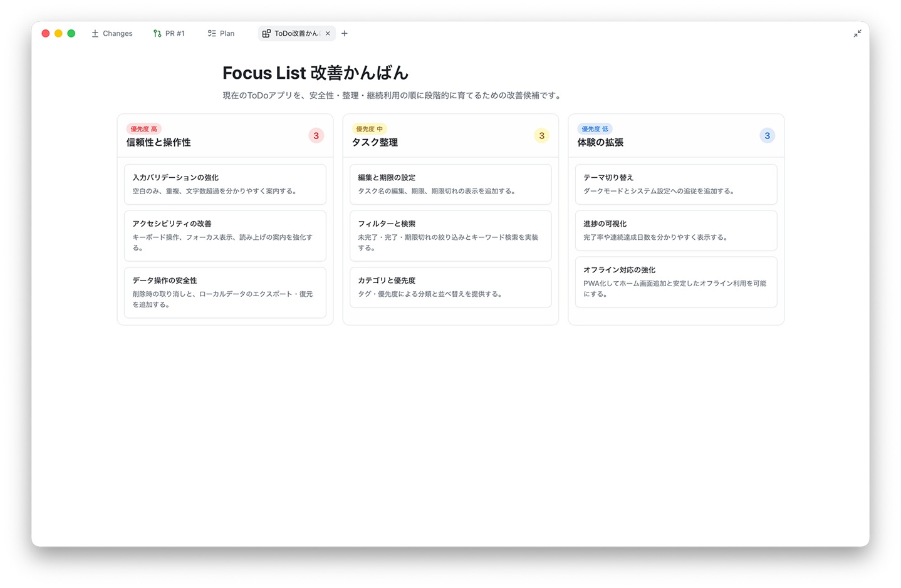The height and width of the screenshot is (588, 901).
Task: Open the Plan tab
Action: (221, 33)
